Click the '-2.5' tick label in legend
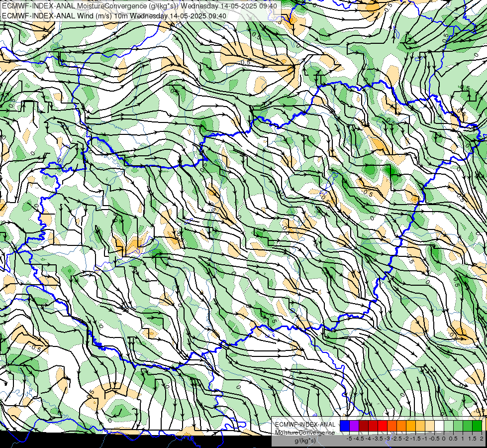Screen dimensions: 487x448 (x=396, y=439)
